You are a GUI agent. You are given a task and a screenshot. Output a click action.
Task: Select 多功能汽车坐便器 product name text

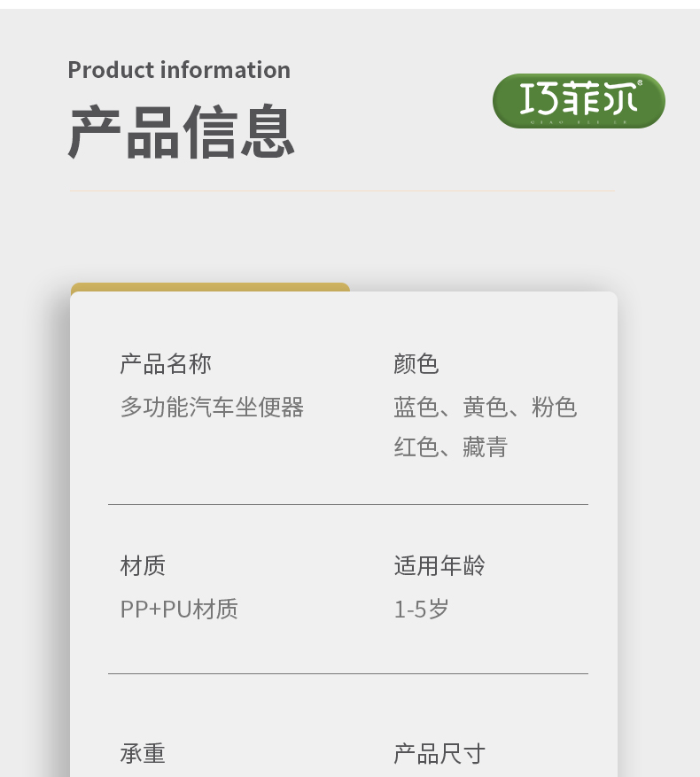pyautogui.click(x=212, y=408)
